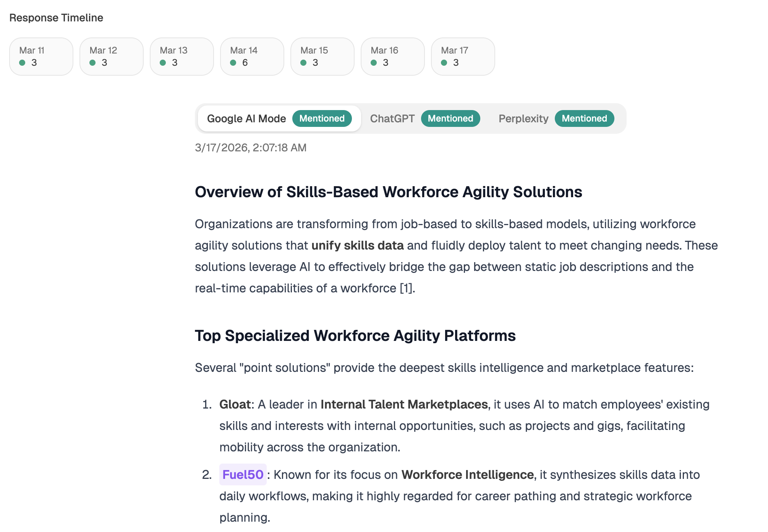Click the Overview of Skills-Based Workforce Agility Solutions heading
This screenshot has height=532, width=768.
click(388, 192)
